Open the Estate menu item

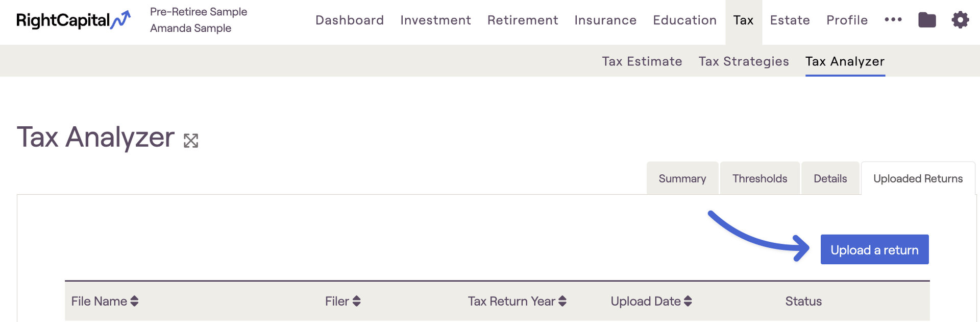(x=790, y=20)
